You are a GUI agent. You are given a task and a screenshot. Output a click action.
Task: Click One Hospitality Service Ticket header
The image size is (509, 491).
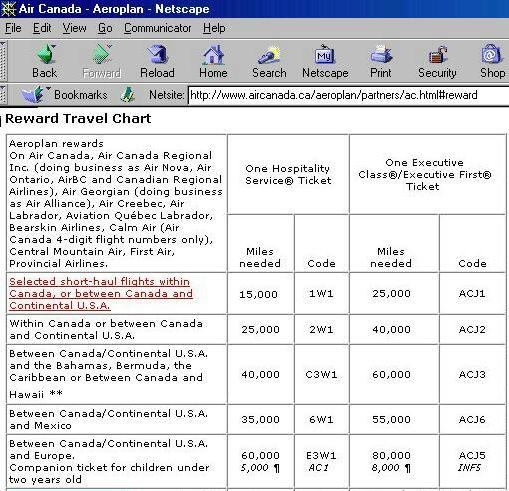(288, 175)
